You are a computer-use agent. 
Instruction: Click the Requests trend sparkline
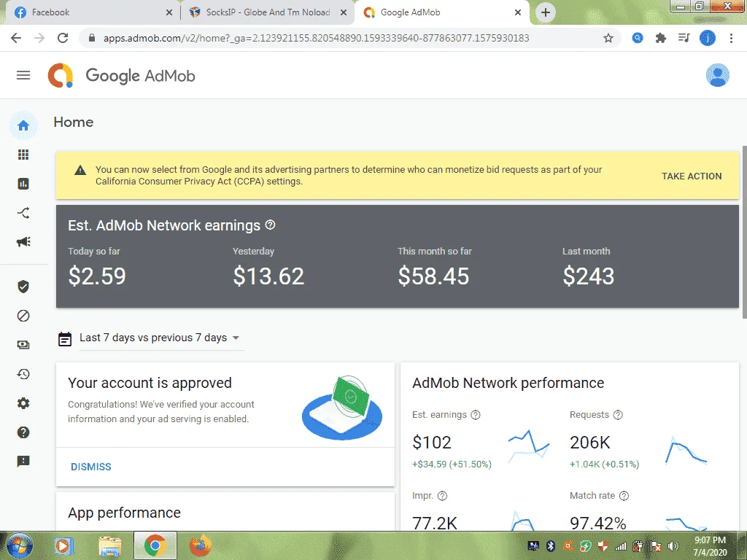point(686,449)
